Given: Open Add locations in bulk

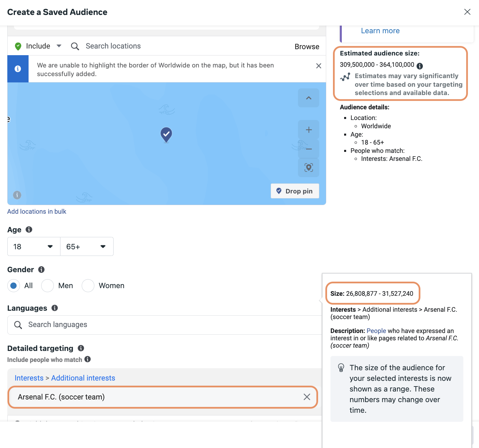Looking at the screenshot, I should [37, 211].
